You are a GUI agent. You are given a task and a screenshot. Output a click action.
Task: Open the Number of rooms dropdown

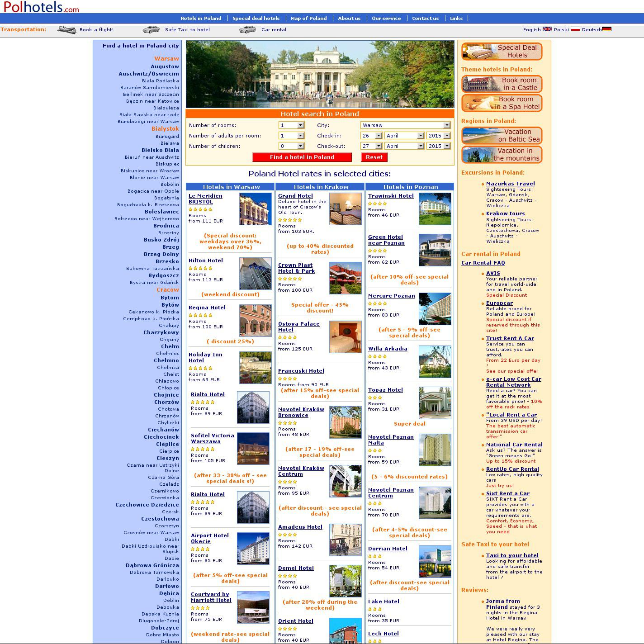pyautogui.click(x=291, y=125)
